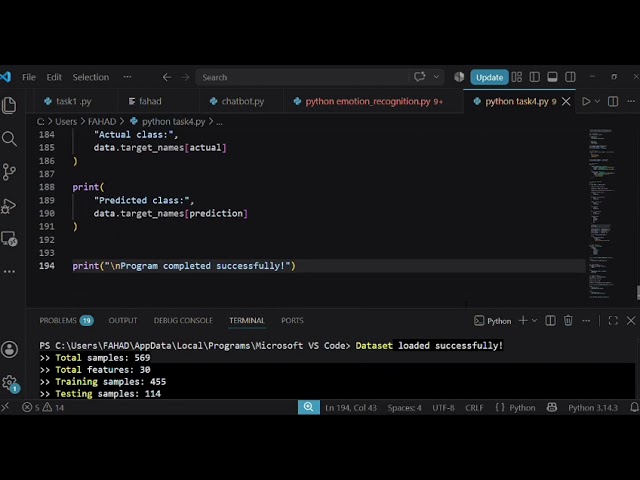
Task: Select the Python terminal profile label
Action: (x=493, y=321)
